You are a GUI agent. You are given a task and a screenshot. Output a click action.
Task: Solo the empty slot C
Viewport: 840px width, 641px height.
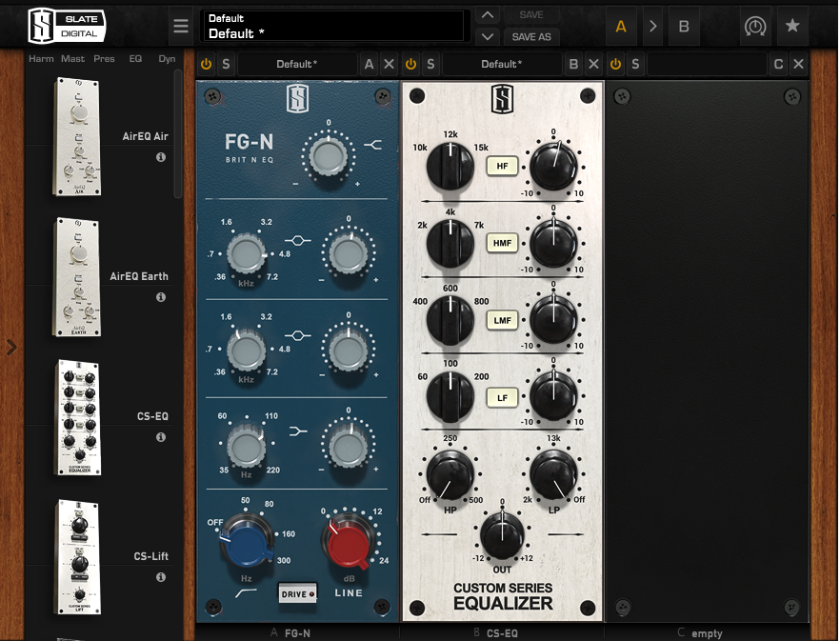click(635, 65)
